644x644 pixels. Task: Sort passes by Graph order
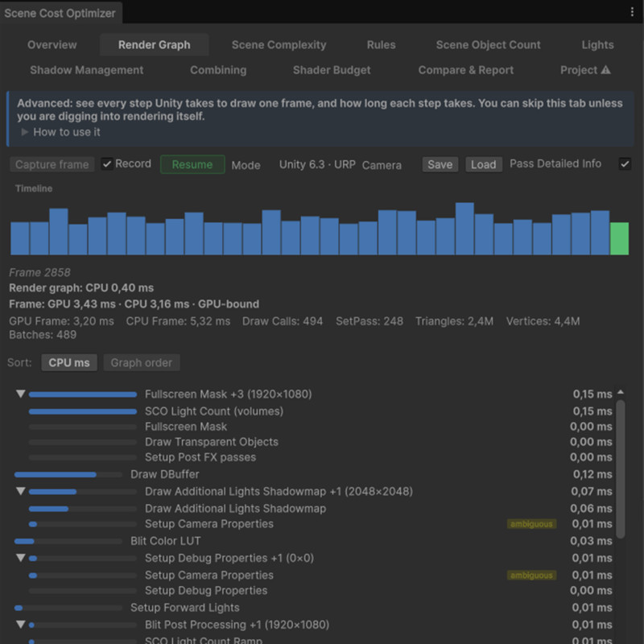click(x=142, y=363)
